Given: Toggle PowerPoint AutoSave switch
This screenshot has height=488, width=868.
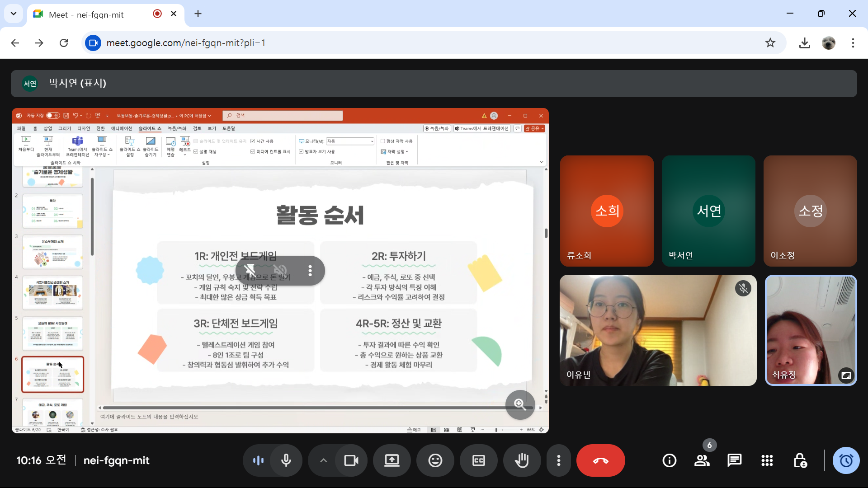Looking at the screenshot, I should (53, 116).
